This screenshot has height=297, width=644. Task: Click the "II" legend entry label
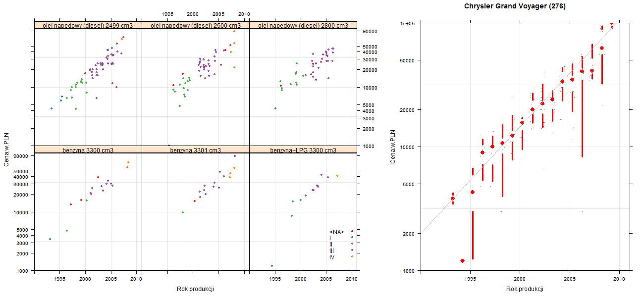click(331, 244)
